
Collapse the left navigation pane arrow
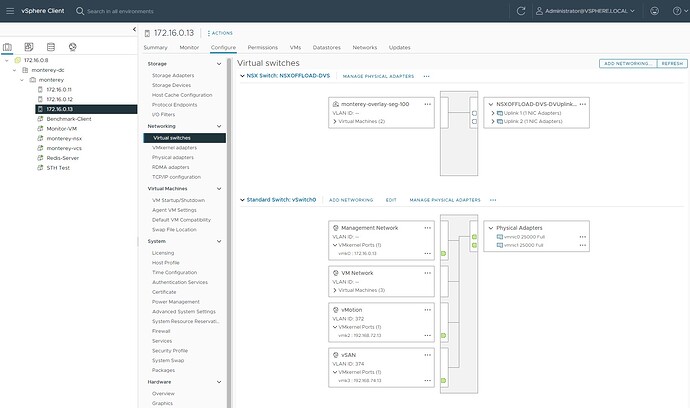coord(132,31)
